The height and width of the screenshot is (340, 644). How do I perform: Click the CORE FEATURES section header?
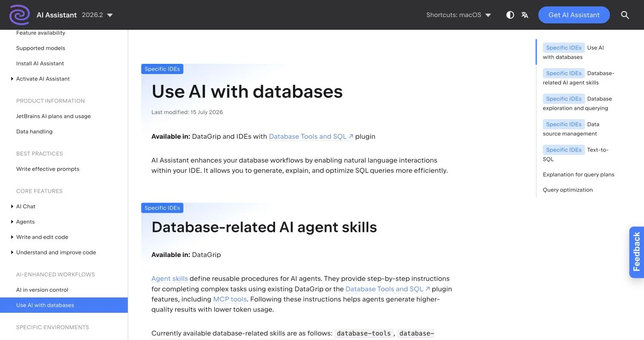[39, 191]
